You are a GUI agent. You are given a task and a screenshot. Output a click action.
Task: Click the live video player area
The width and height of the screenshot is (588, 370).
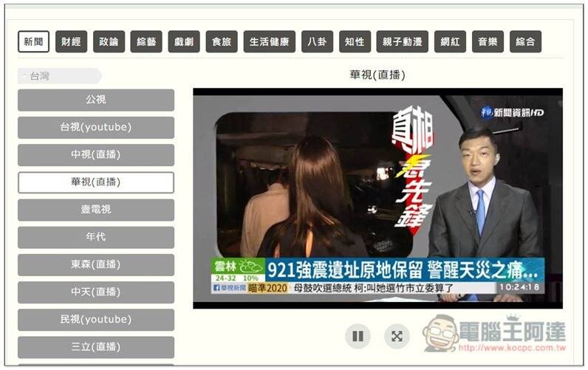[377, 199]
